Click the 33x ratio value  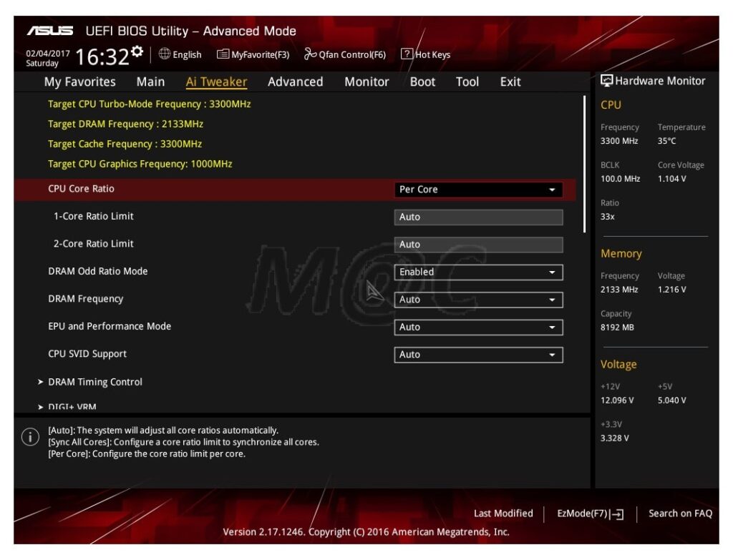(607, 217)
